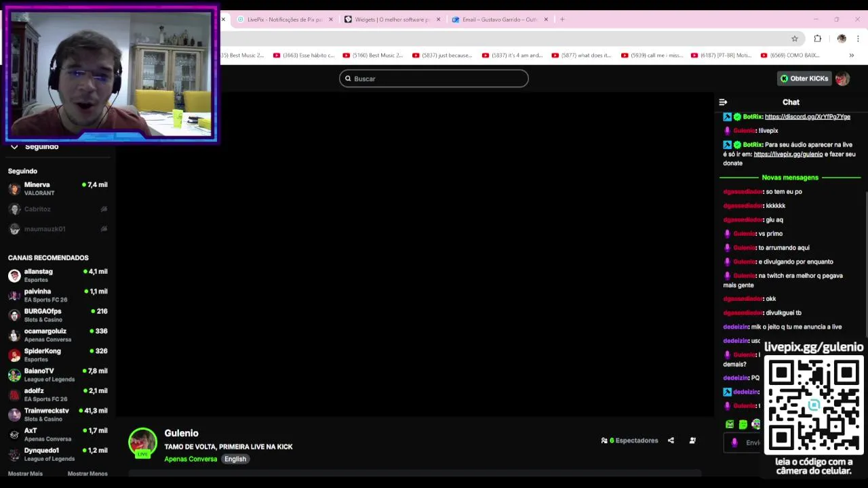868x488 pixels.
Task: Share the stream via share icon
Action: (x=671, y=441)
